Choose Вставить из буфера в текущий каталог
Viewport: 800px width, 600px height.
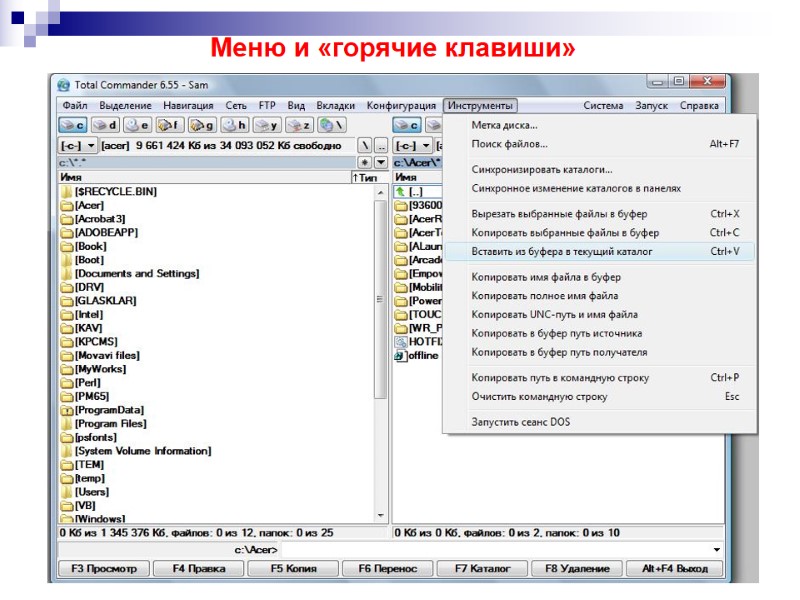560,250
